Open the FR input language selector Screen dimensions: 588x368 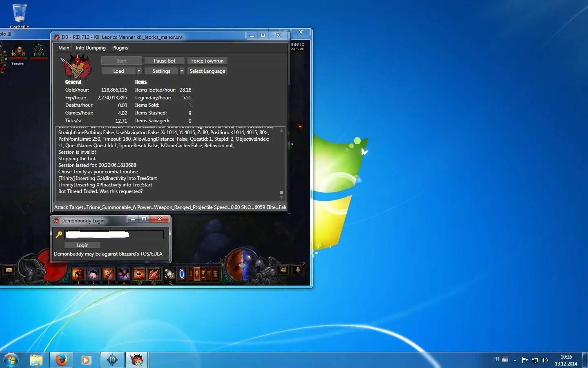click(496, 359)
